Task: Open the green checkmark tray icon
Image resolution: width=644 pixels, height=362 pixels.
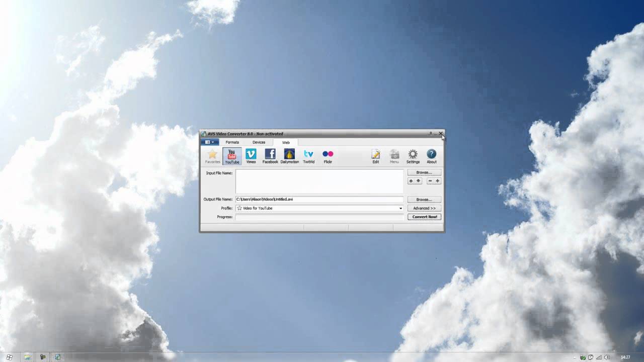Action: point(583,357)
